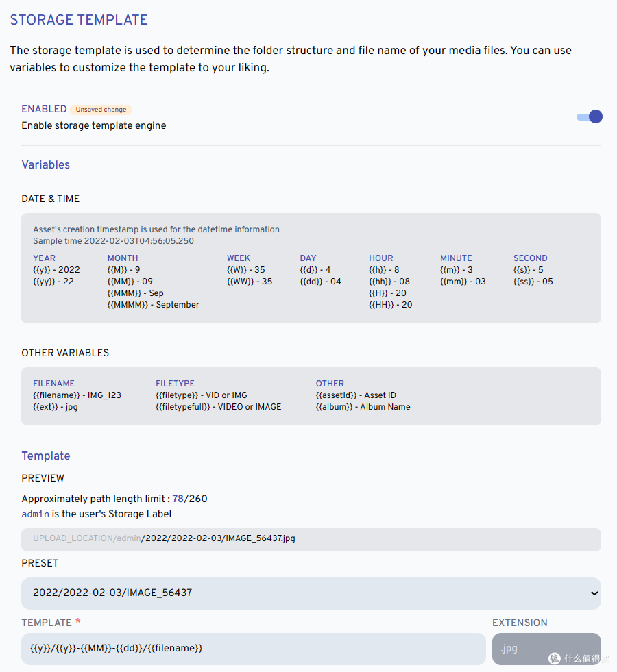Viewport: 617px width, 672px height.
Task: Toggle the storage template engine switch
Action: (590, 116)
